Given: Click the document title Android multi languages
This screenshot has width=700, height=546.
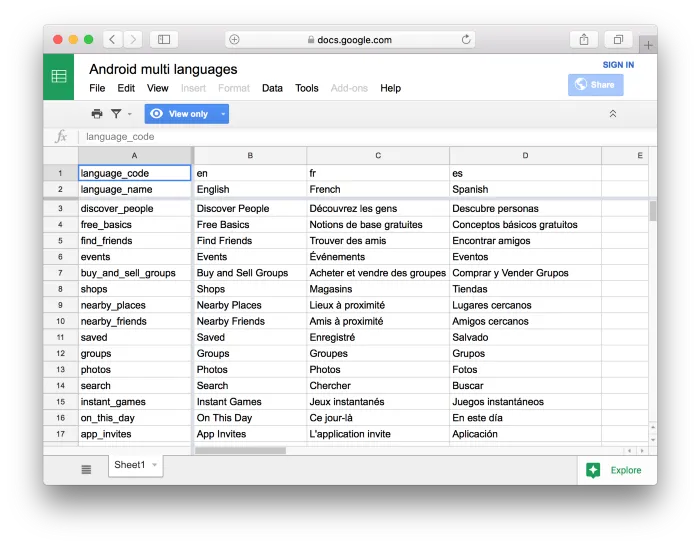Looking at the screenshot, I should coord(163,69).
